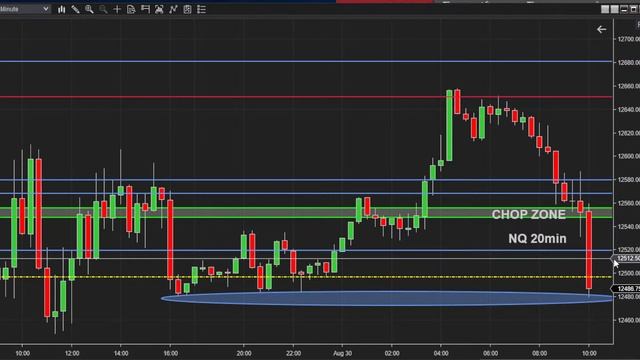Minimize the chart window
Viewport: 640px width, 360px height.
tap(624, 9)
